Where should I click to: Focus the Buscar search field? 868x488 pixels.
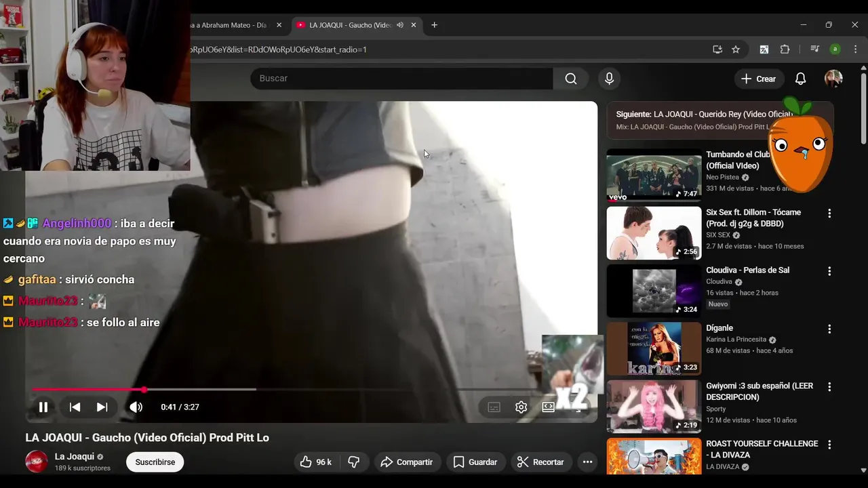coord(401,79)
